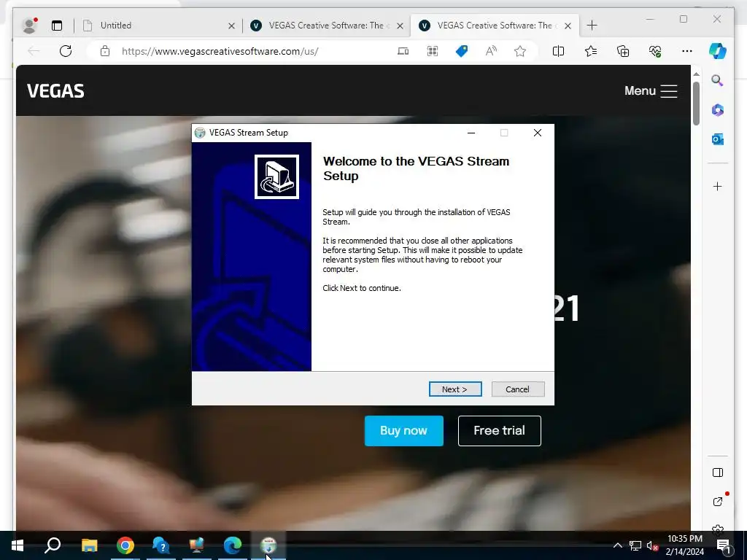Open the Windows Start menu
This screenshot has height=560, width=747.
pos(18,545)
